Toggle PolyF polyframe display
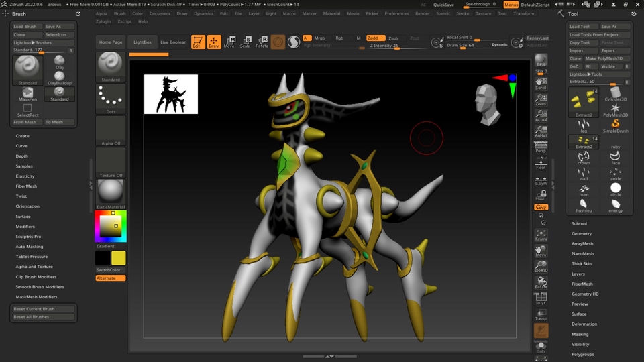This screenshot has height=362, width=644. pos(541,298)
